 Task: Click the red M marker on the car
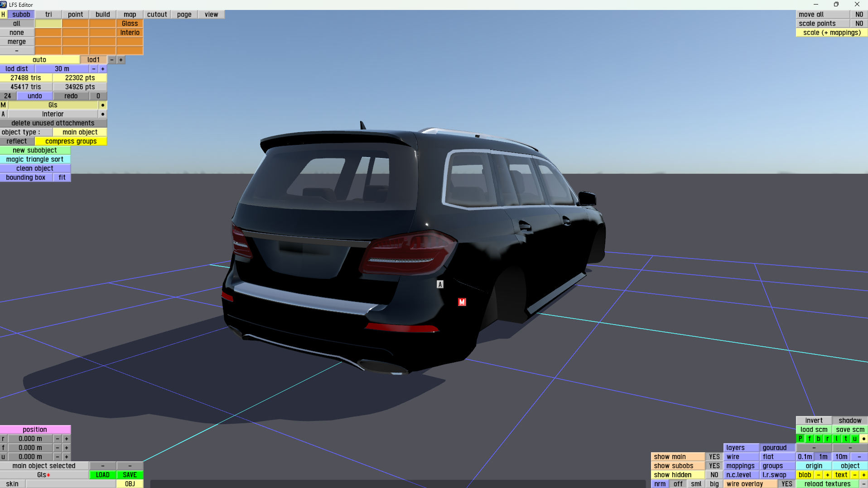coord(462,302)
